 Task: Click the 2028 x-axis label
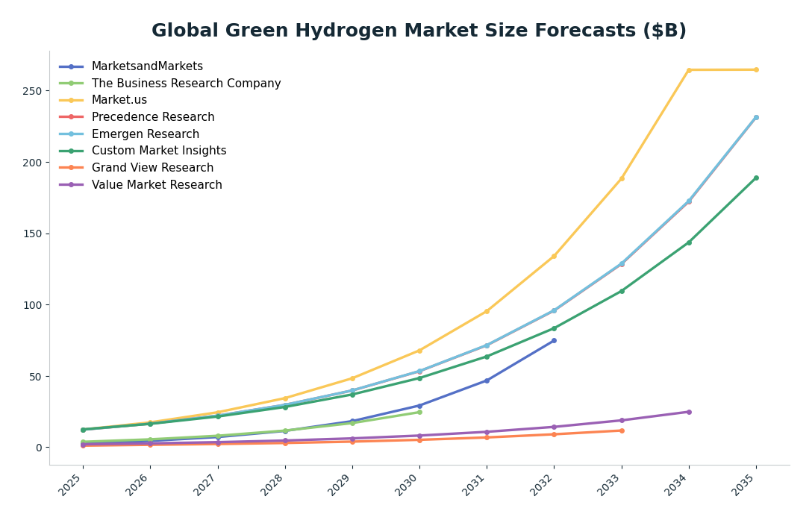click(273, 485)
